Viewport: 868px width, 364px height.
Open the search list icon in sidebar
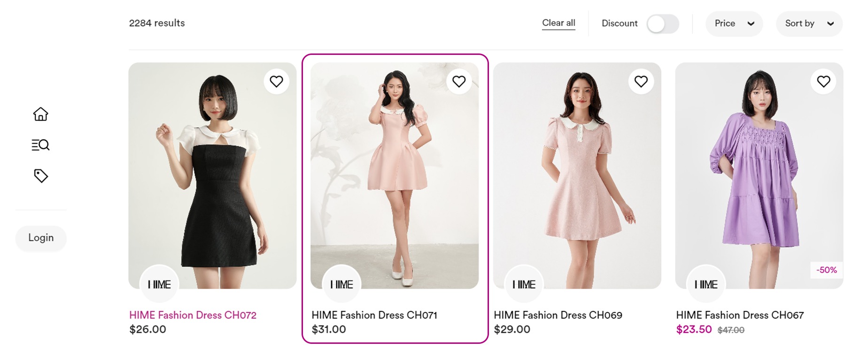tap(41, 145)
